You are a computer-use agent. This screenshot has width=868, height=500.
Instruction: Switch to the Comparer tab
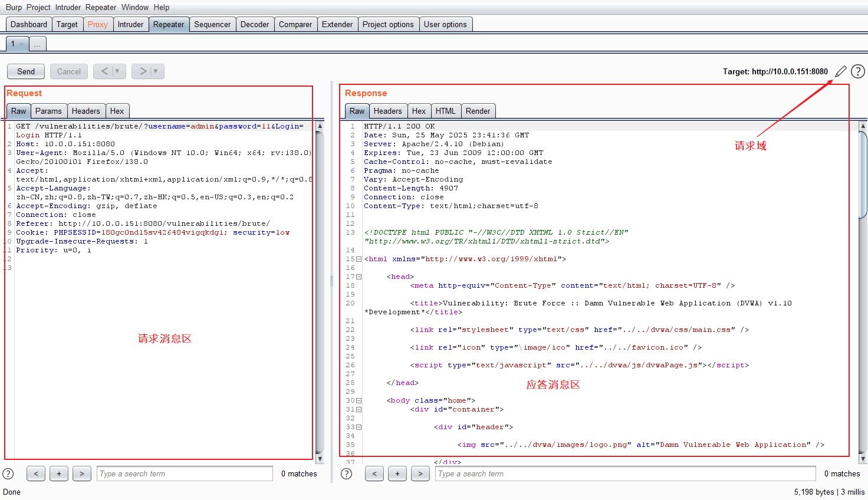[x=295, y=24]
